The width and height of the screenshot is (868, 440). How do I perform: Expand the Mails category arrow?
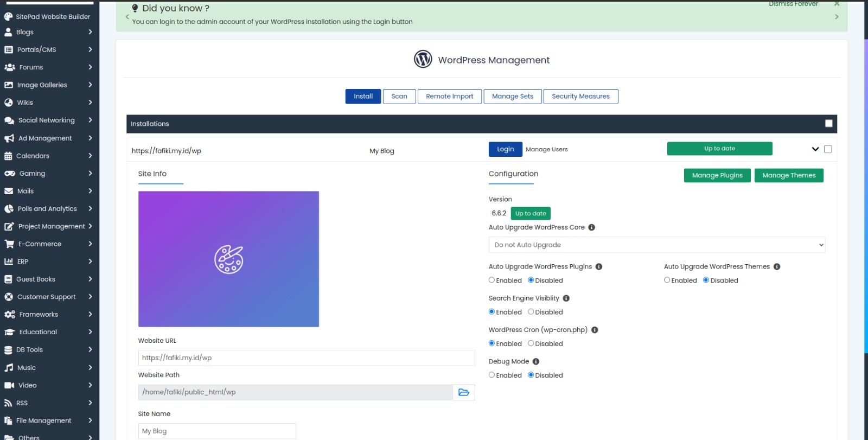(90, 191)
